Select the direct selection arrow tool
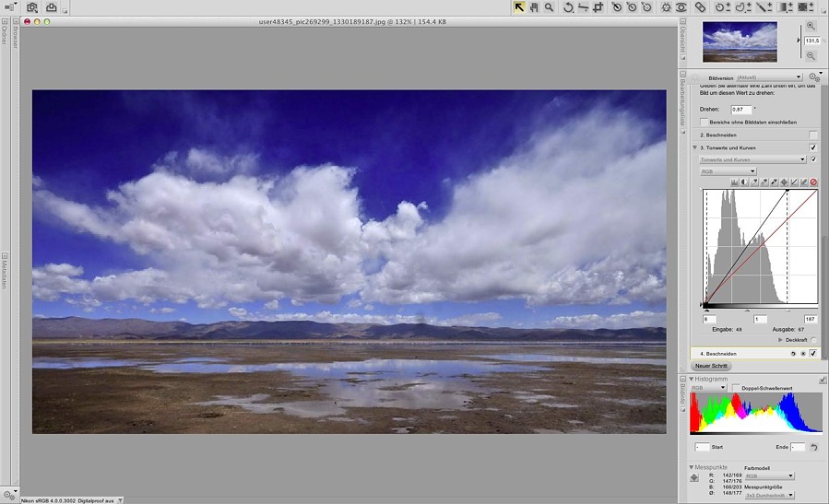This screenshot has height=504, width=829. click(x=519, y=7)
